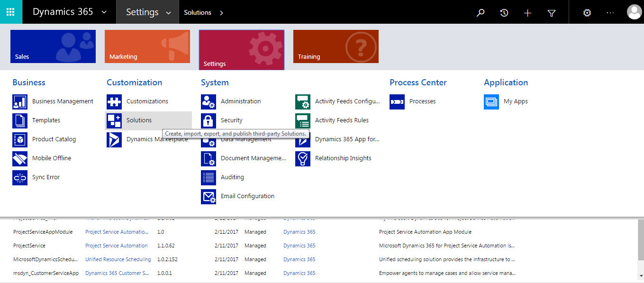Open the Dynamics 365 app switcher dropdown
The width and height of the screenshot is (644, 283).
point(104,13)
